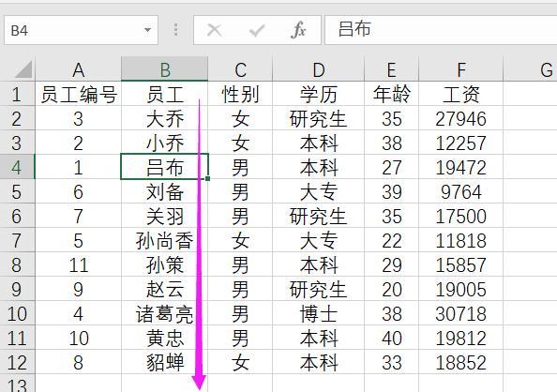The width and height of the screenshot is (557, 392).
Task: Click the salary cell 15857
Action: pos(460,264)
